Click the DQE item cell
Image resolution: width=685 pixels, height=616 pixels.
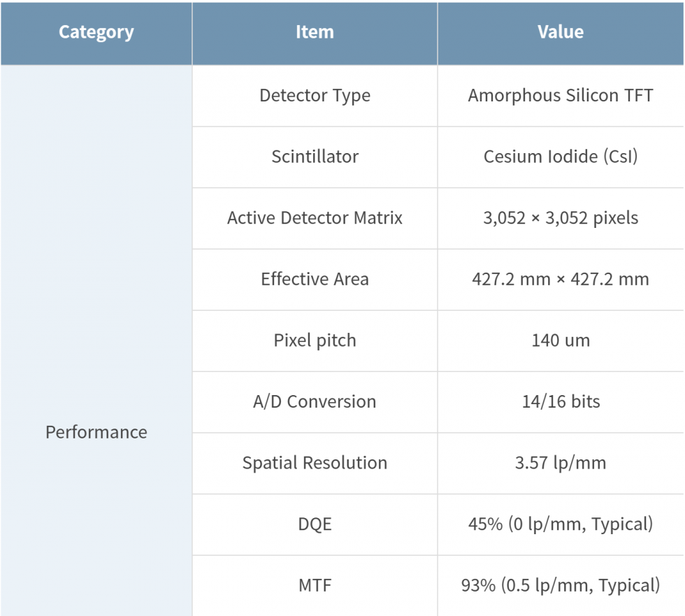(315, 524)
